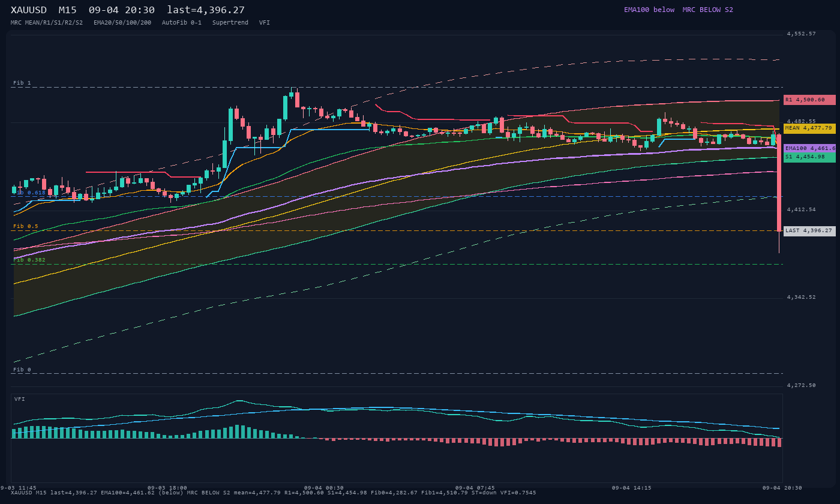This screenshot has width=840, height=504.
Task: Click the AutoFib 0-1 legend entry
Action: (182, 23)
